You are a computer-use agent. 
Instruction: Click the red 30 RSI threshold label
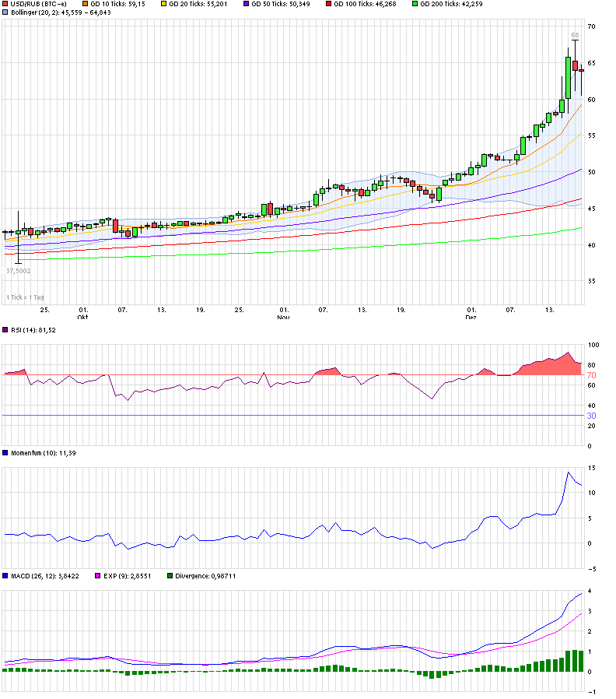coord(591,416)
